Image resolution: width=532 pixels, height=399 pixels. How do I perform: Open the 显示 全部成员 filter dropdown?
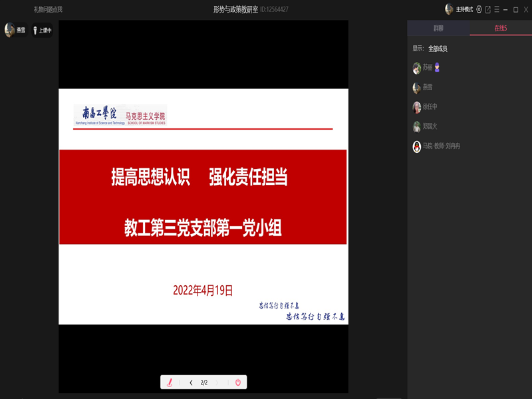438,49
